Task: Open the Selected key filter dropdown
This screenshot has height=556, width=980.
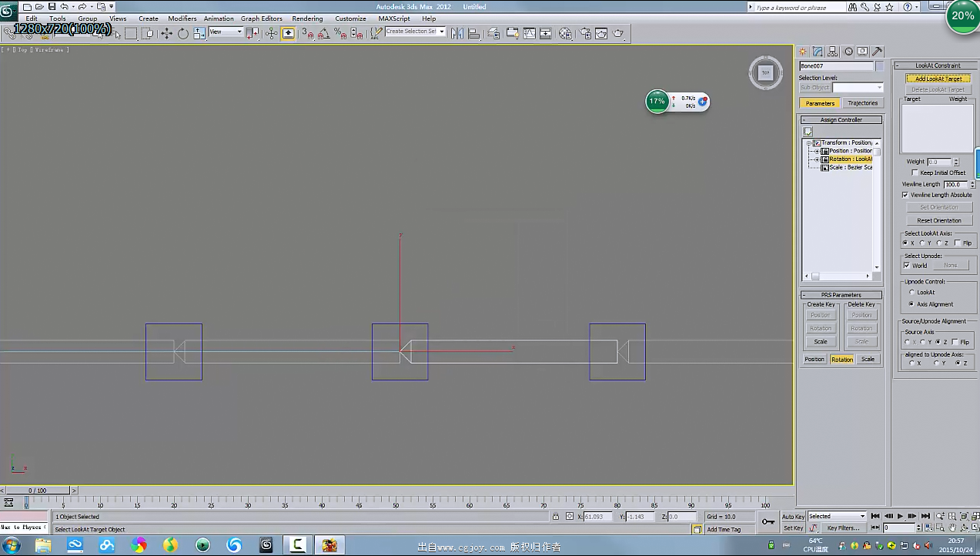Action: coord(837,516)
